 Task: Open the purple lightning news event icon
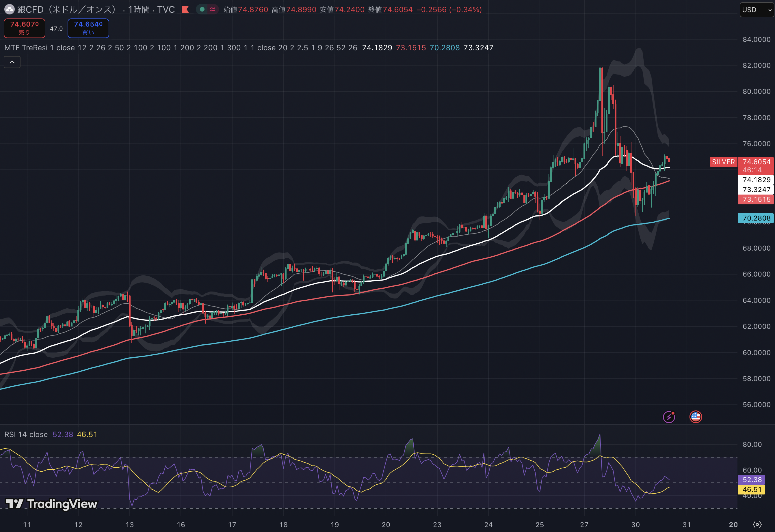click(669, 417)
